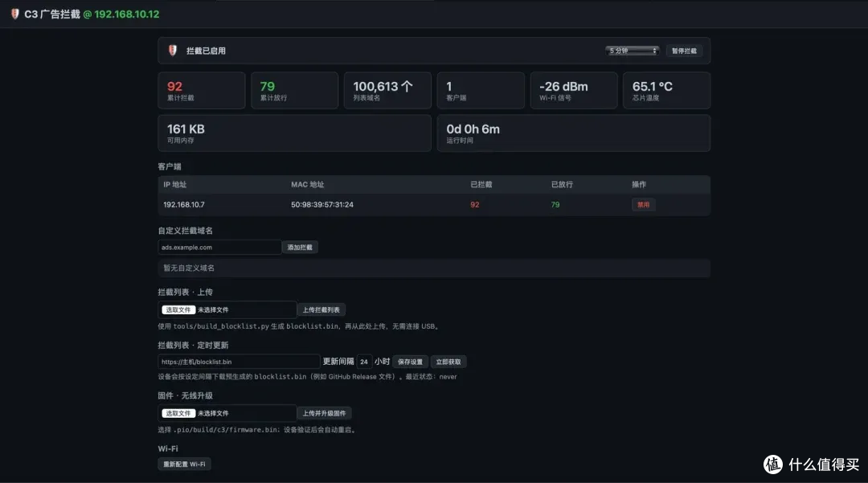This screenshot has width=868, height=483.
Task: Click the 0d 0h 6m 运行时间 card
Action: [574, 133]
